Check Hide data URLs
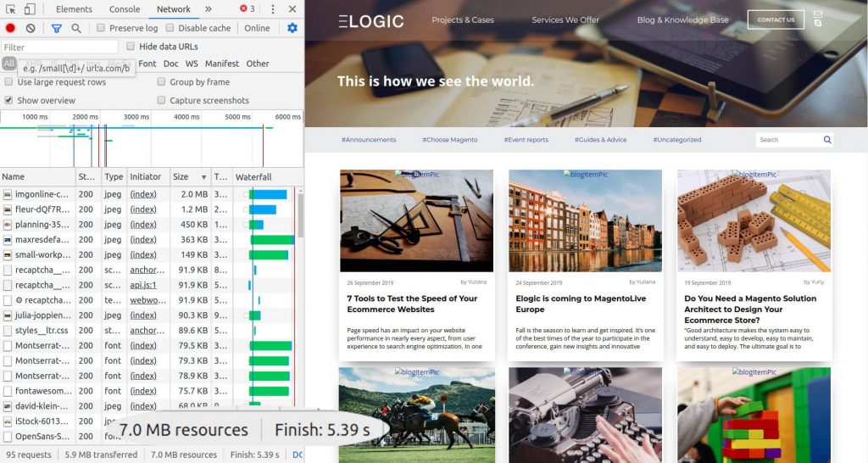Image resolution: width=868 pixels, height=463 pixels. point(131,47)
